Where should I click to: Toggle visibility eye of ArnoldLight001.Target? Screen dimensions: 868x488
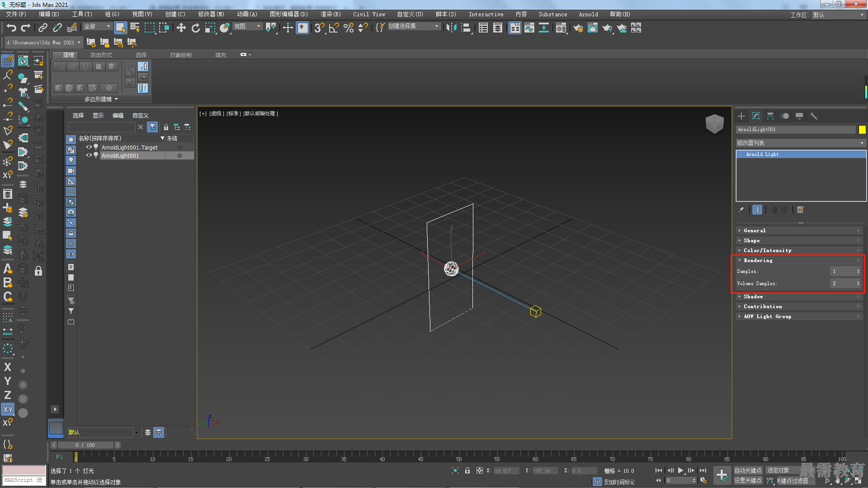point(89,147)
